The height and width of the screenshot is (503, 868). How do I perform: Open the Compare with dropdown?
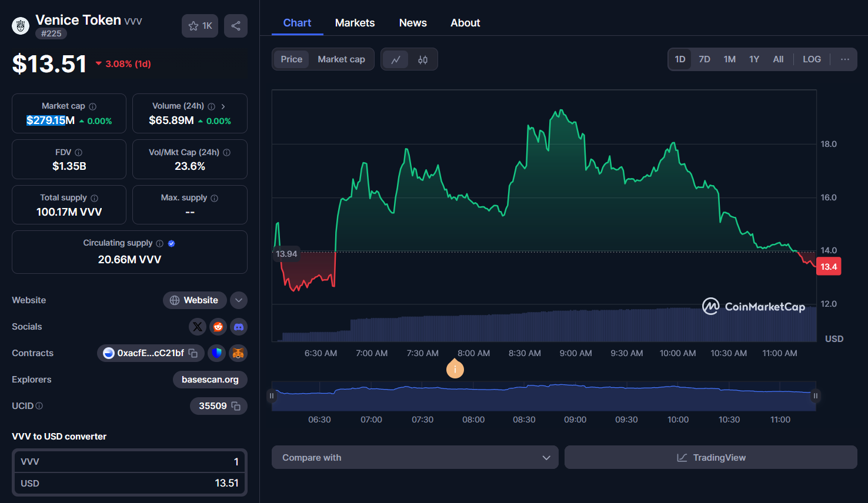pyautogui.click(x=415, y=457)
